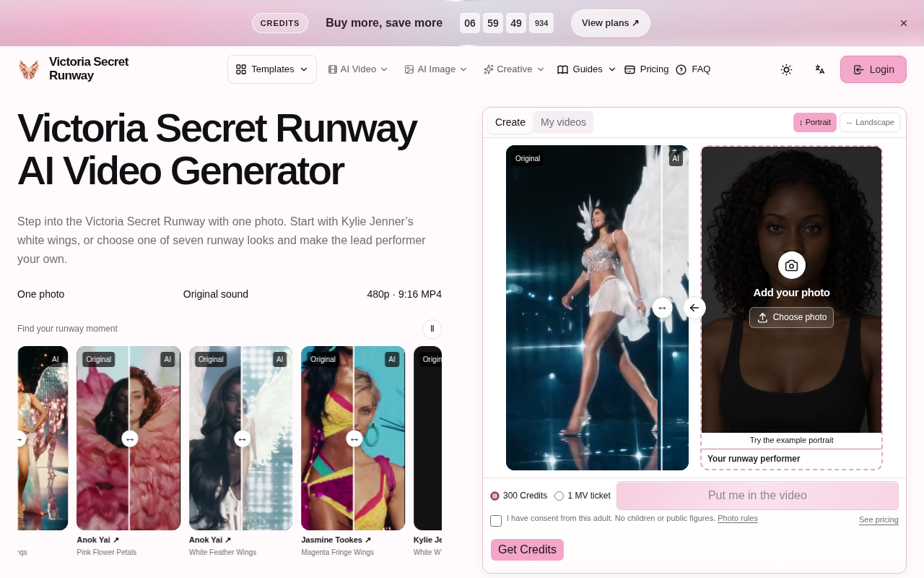Expand the Guides dropdown chevron

[x=612, y=69]
